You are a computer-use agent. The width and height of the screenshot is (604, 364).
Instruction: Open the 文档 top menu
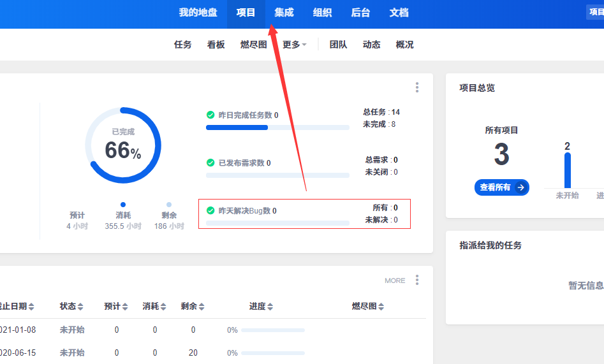point(399,13)
